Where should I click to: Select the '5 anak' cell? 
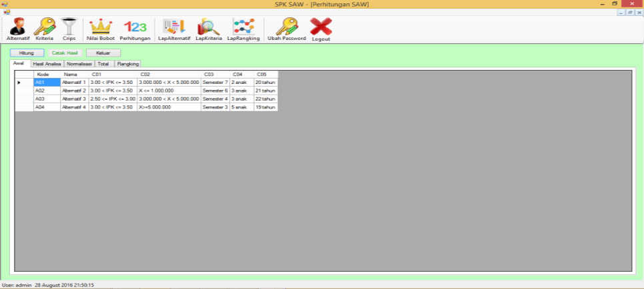pos(241,107)
